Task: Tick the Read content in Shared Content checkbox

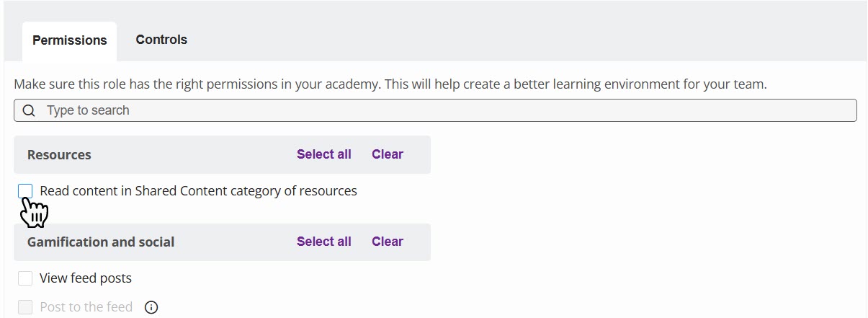Action: [25, 191]
